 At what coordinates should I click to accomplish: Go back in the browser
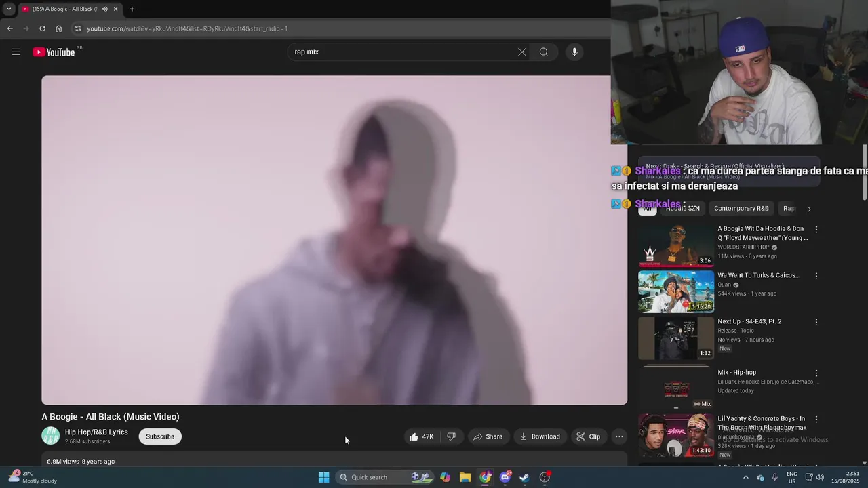9,28
